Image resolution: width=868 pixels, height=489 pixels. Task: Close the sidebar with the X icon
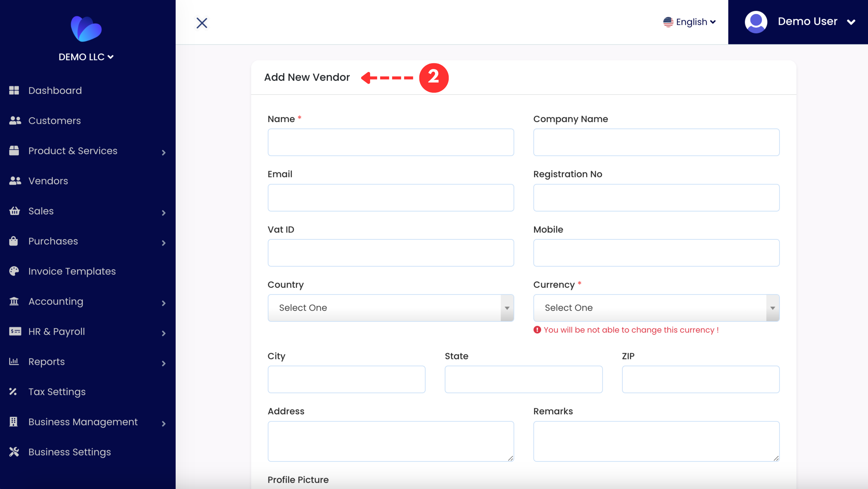click(x=202, y=23)
